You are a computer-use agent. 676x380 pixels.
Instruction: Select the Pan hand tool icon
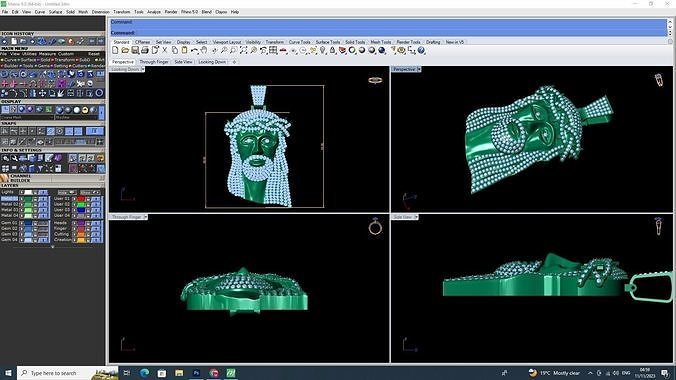pos(204,50)
